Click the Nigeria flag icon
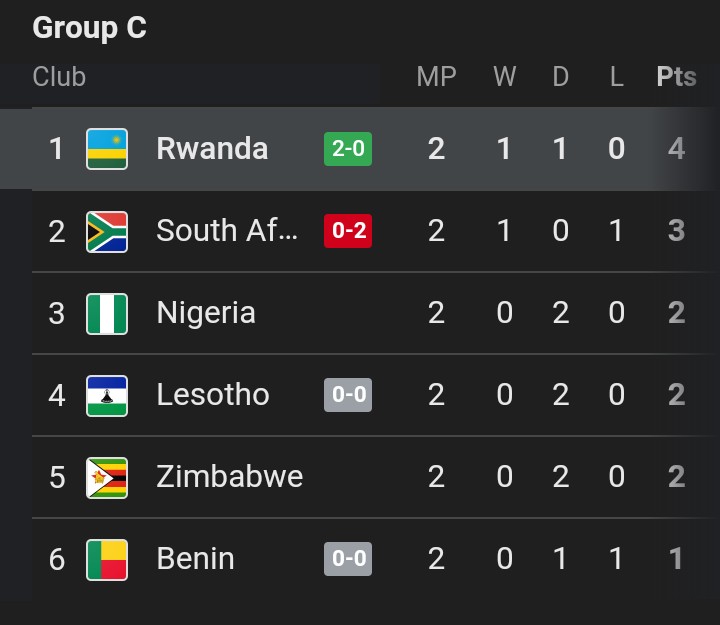Viewport: 720px width, 625px height. pyautogui.click(x=107, y=313)
